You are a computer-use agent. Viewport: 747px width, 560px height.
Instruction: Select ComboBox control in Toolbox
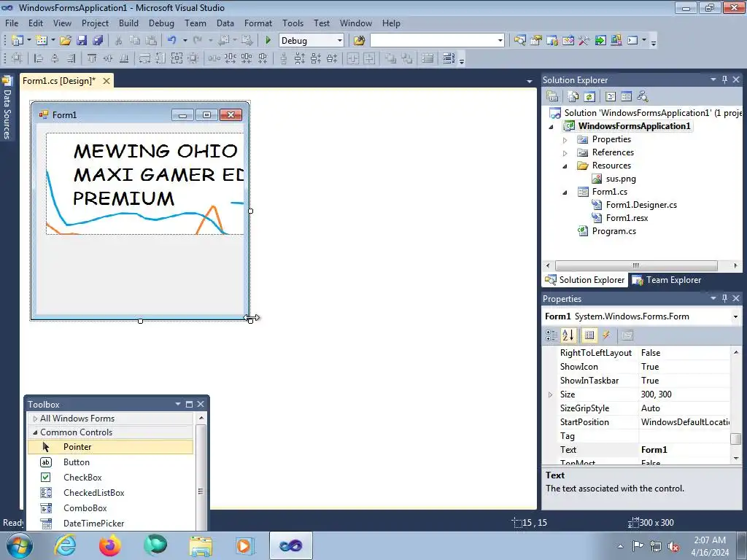tap(111, 508)
